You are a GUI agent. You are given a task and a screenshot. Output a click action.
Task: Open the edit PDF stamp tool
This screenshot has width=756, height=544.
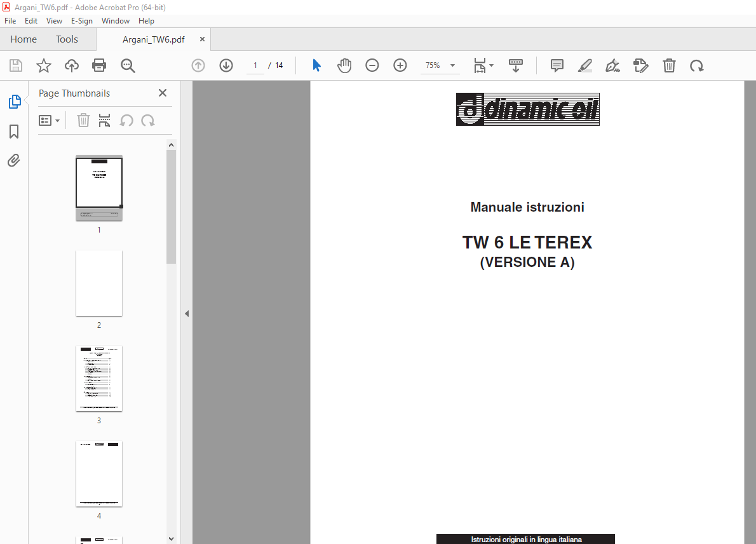(x=641, y=65)
